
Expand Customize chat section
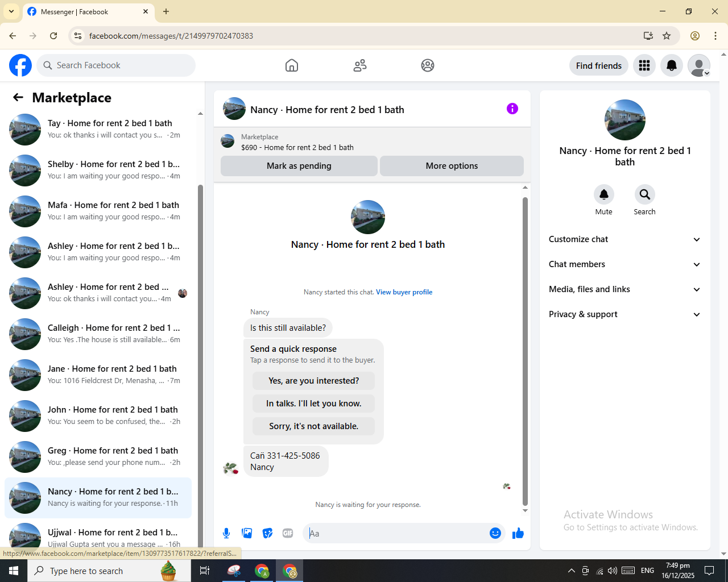coord(624,239)
